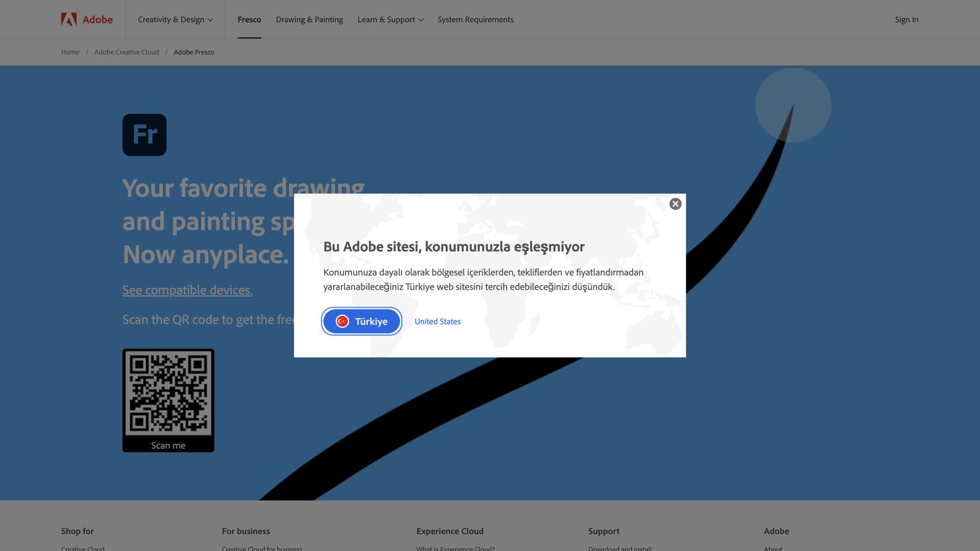Viewport: 980px width, 551px height.
Task: Open Adobe Creative Cloud breadcrumb
Action: tap(127, 52)
